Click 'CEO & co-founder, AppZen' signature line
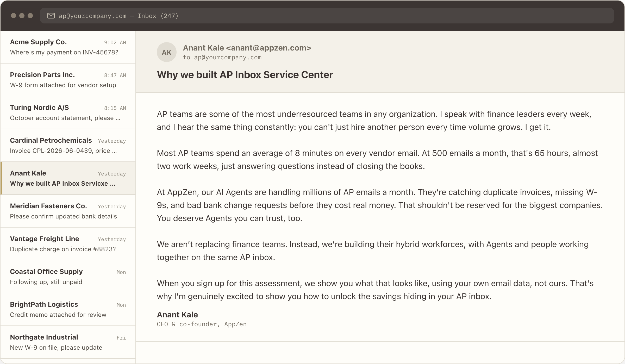Viewport: 625px width, 364px height. point(202,324)
